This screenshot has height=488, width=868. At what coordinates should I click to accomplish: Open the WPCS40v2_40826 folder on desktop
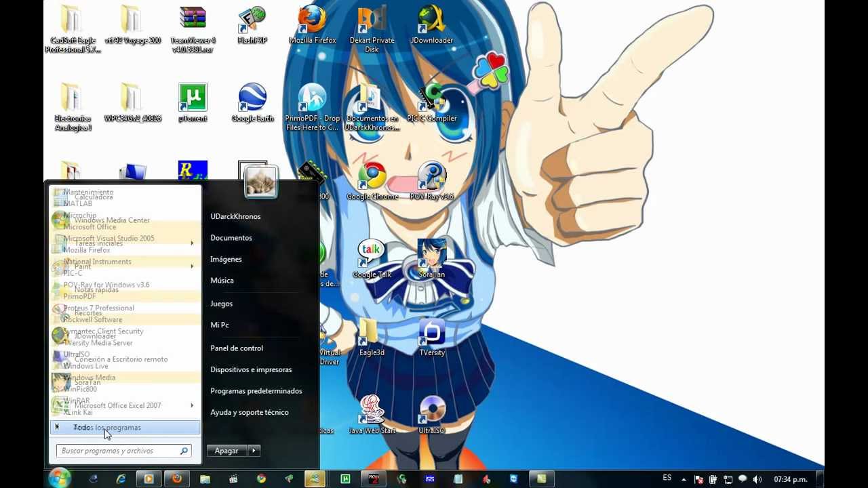[132, 103]
